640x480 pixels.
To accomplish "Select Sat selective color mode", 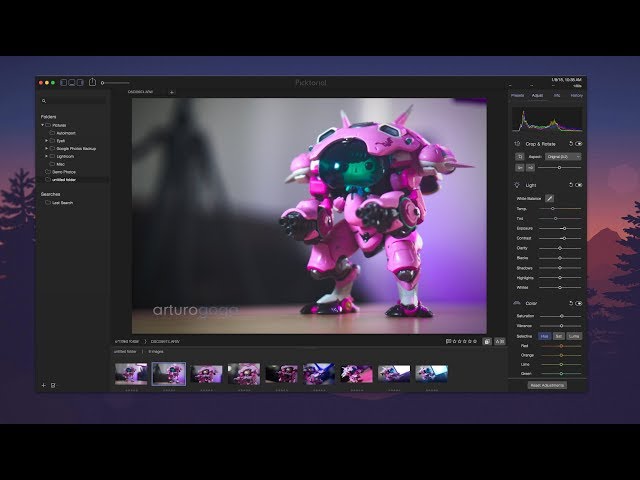I will (x=558, y=336).
